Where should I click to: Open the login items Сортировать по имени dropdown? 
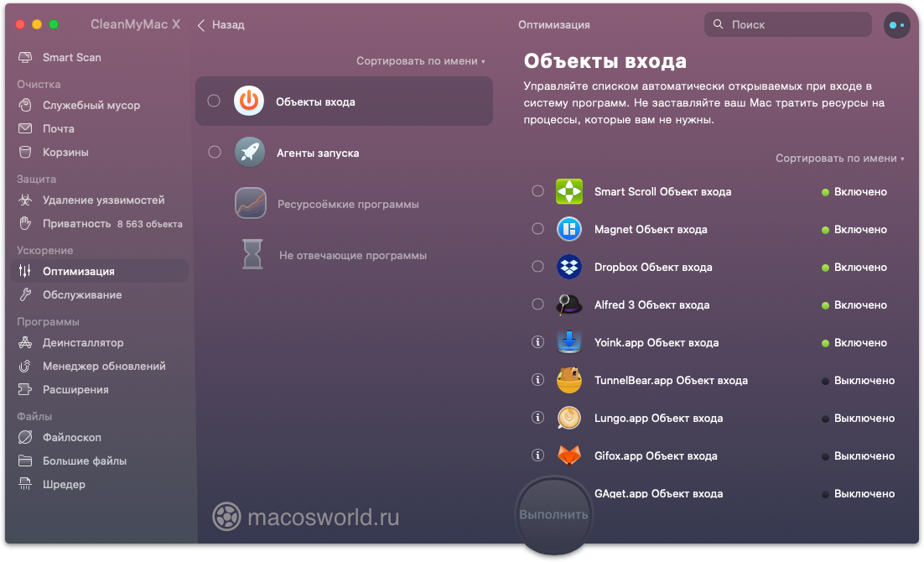(839, 158)
